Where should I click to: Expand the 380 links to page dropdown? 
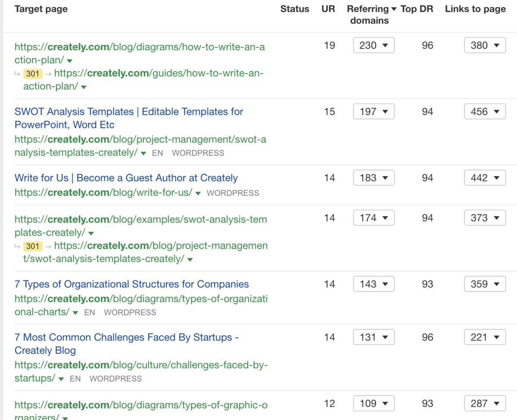point(485,45)
